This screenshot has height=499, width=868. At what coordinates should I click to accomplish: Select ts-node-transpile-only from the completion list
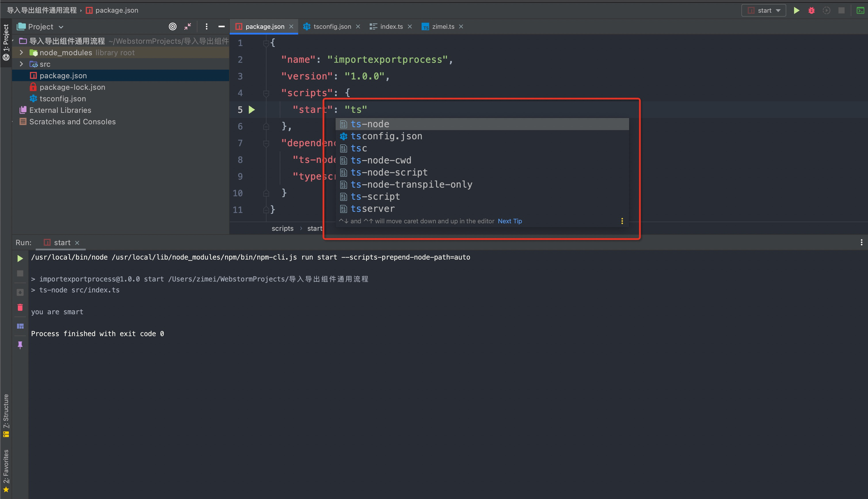[411, 184]
